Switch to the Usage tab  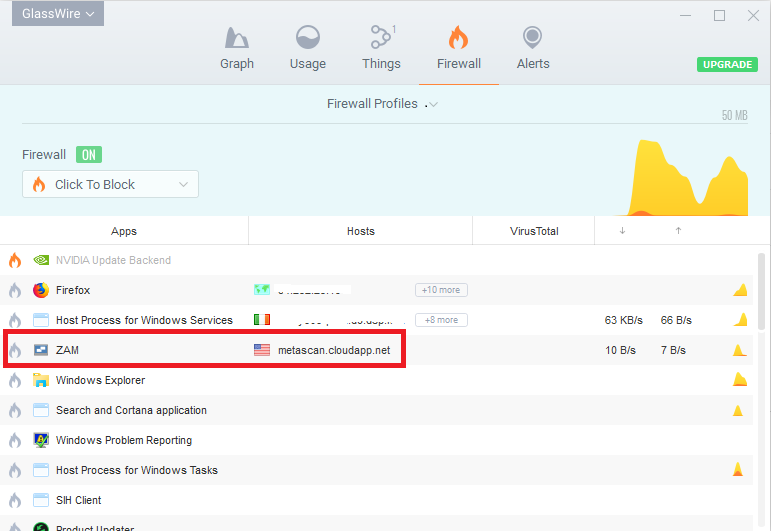308,49
